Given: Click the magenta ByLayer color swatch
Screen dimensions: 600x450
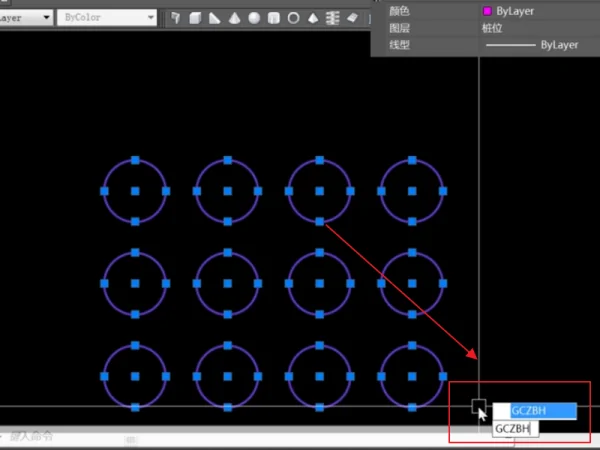Looking at the screenshot, I should pyautogui.click(x=487, y=11).
